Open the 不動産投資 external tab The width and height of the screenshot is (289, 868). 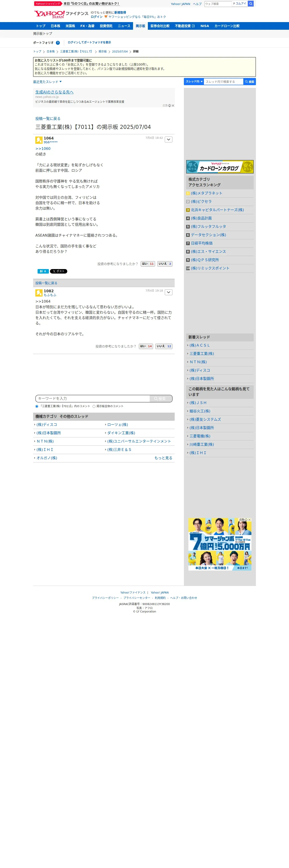coord(185,26)
